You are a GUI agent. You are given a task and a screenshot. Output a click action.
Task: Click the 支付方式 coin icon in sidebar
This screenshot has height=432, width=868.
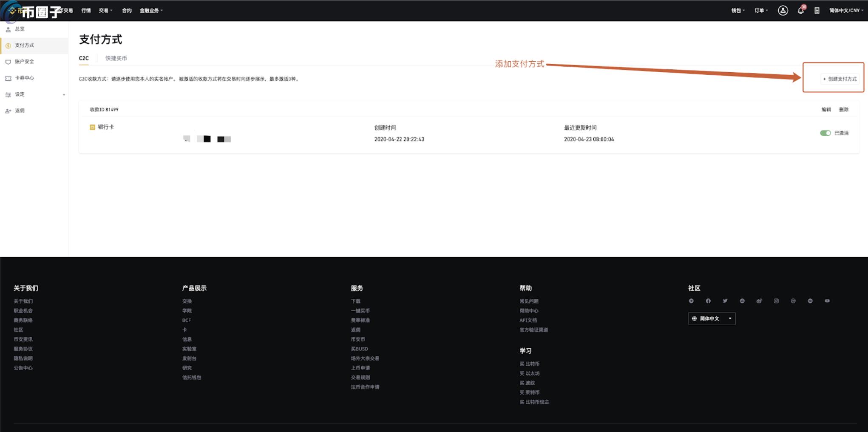[x=8, y=45]
